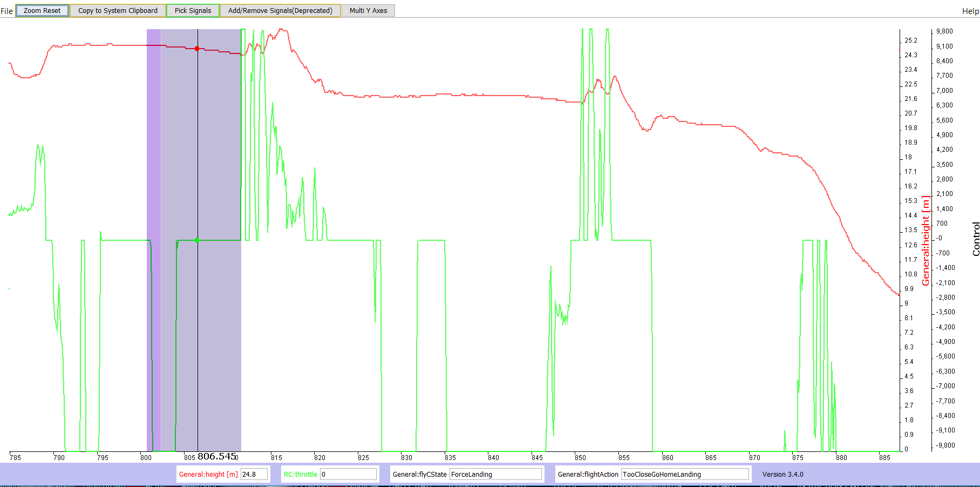
Task: Click the 850 tick on the time axis
Action: [580, 458]
